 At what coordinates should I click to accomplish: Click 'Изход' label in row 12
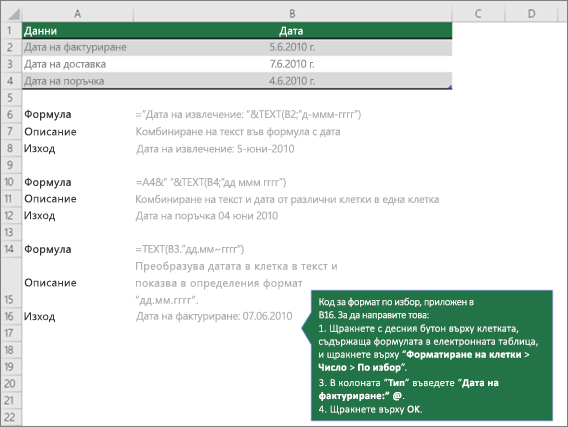point(39,215)
